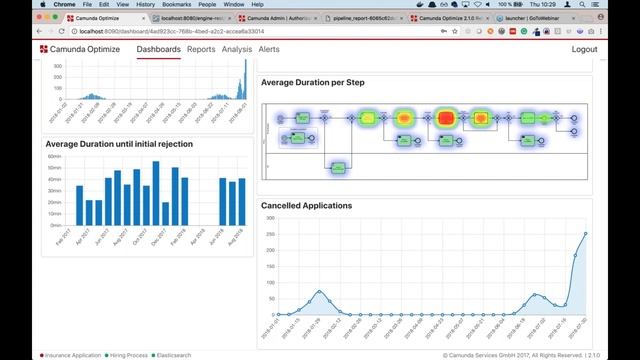Switch to the Alerts section

coord(269,49)
